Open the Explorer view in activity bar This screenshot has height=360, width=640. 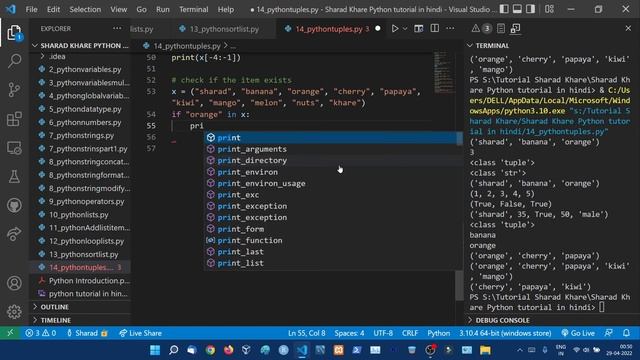[x=14, y=33]
